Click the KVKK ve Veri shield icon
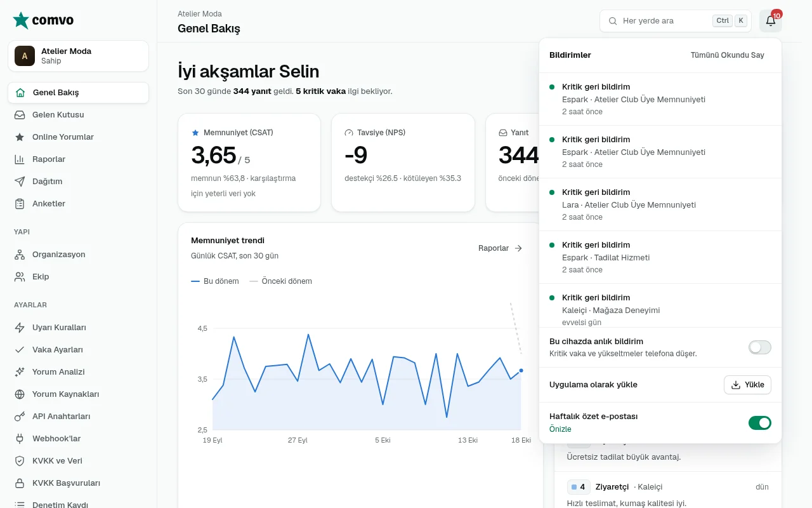The height and width of the screenshot is (508, 812). coord(20,461)
